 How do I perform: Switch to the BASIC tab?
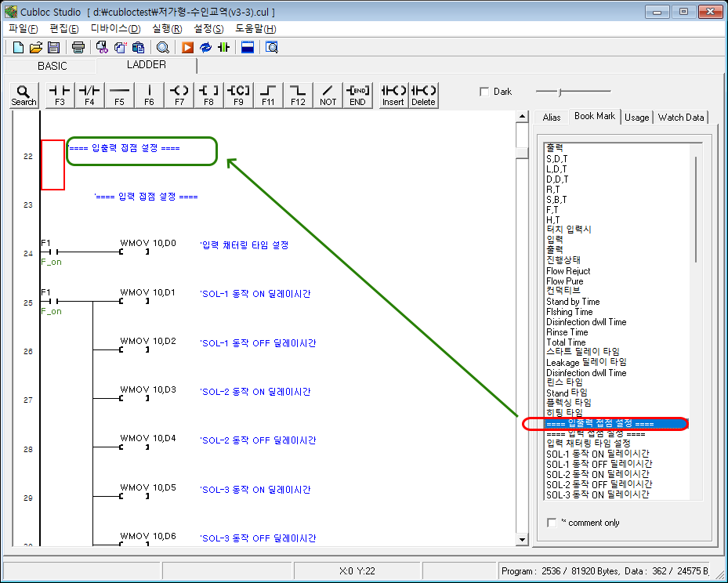pyautogui.click(x=53, y=66)
